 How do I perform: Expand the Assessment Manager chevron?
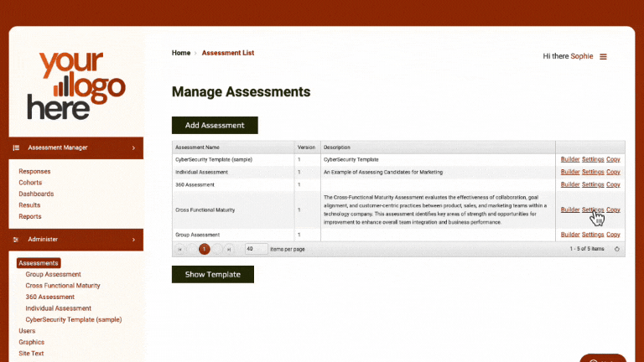pos(133,147)
